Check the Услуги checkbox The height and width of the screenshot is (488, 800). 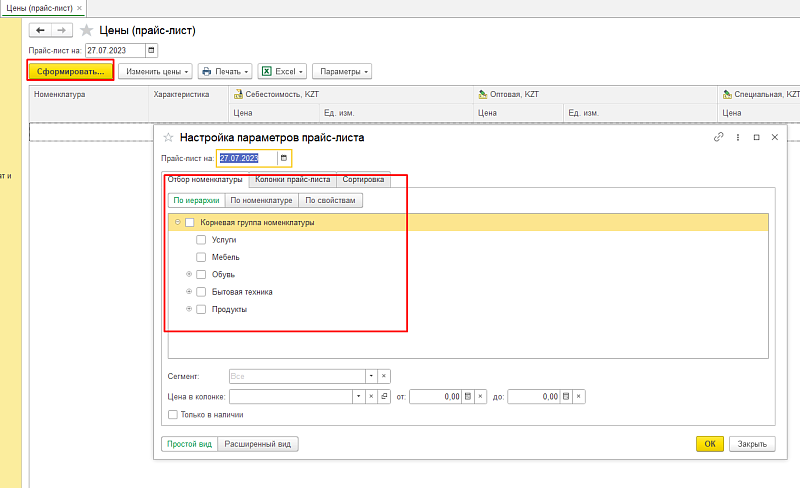click(201, 240)
